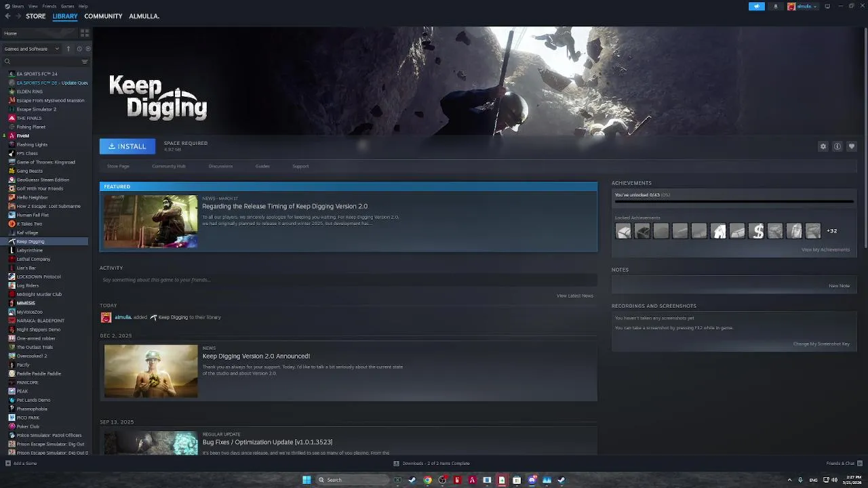
Task: Switch to Big Picture mode icon
Action: (x=827, y=6)
